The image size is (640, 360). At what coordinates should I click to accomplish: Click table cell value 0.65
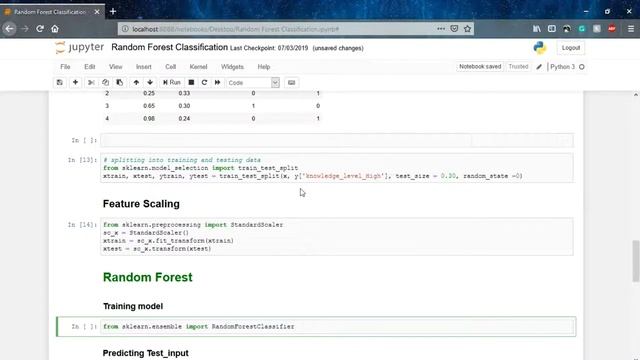tap(149, 106)
